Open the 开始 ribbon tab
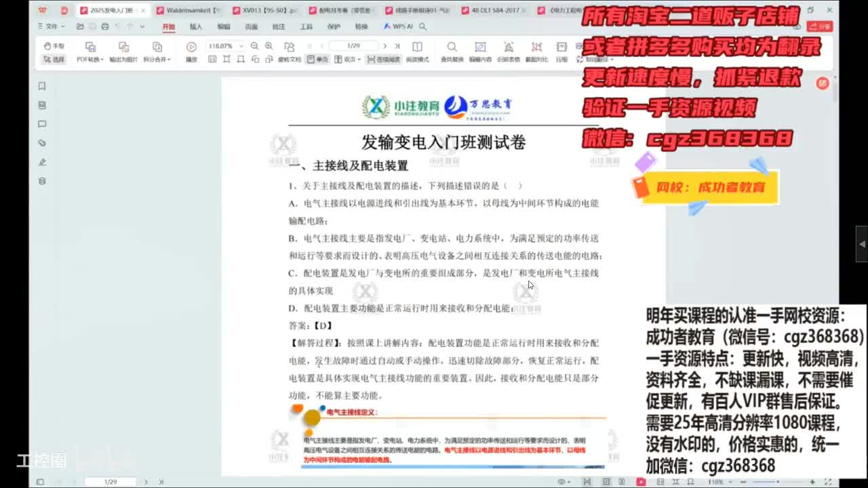Screen dimensions: 868x488 pos(168,27)
